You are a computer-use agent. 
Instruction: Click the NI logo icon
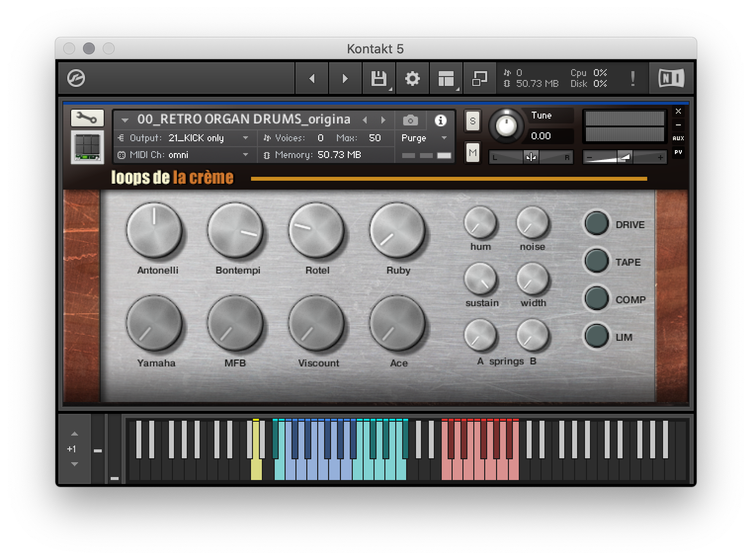(671, 78)
